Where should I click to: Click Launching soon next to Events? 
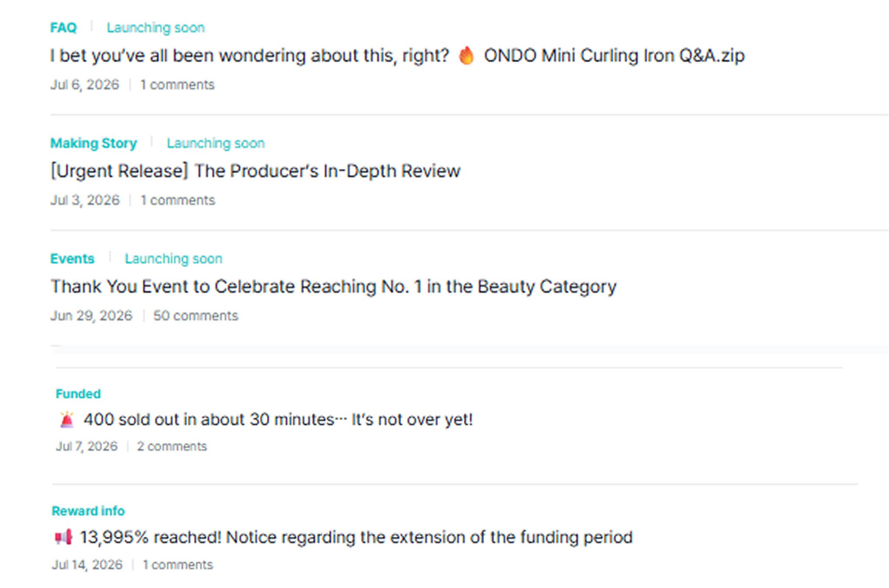[174, 259]
